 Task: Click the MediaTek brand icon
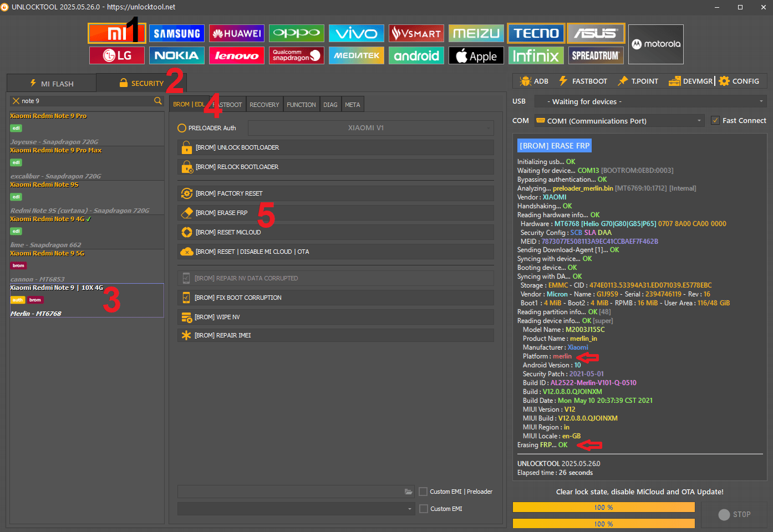(356, 55)
